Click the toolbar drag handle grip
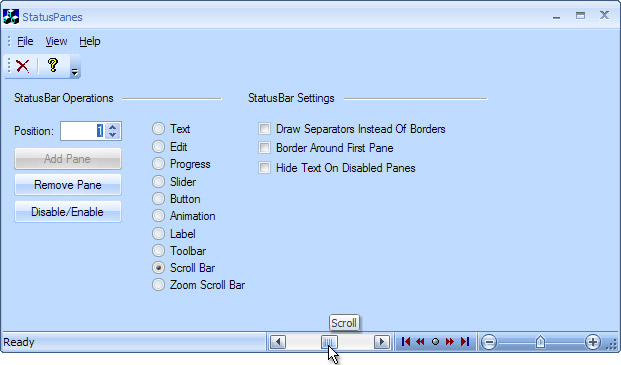This screenshot has height=365, width=621. click(9, 66)
